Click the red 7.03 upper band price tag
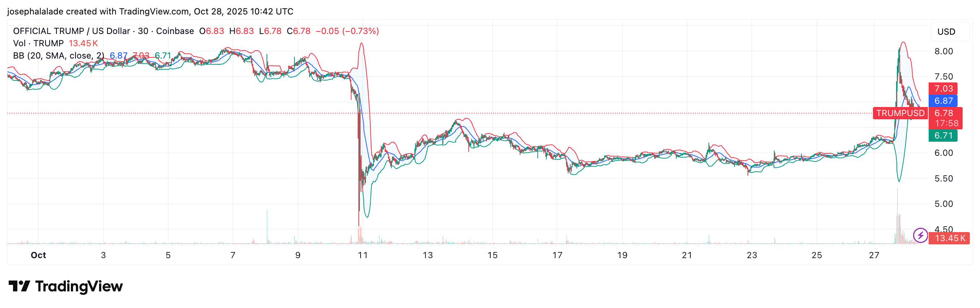Screen dimensions: 980x308 pyautogui.click(x=943, y=89)
